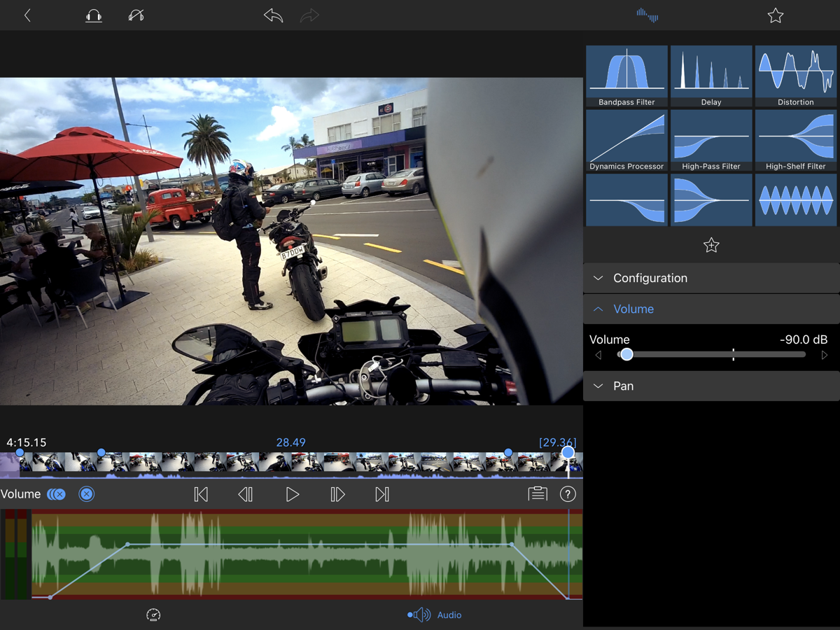Expand the Pan section
This screenshot has width=840, height=630.
711,386
